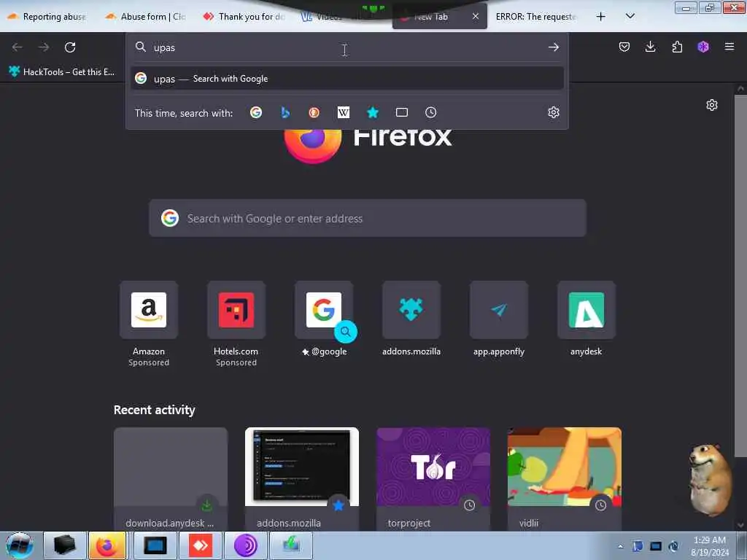Open vidlii recent activity card
Screen dimensions: 747x560
coord(565,478)
